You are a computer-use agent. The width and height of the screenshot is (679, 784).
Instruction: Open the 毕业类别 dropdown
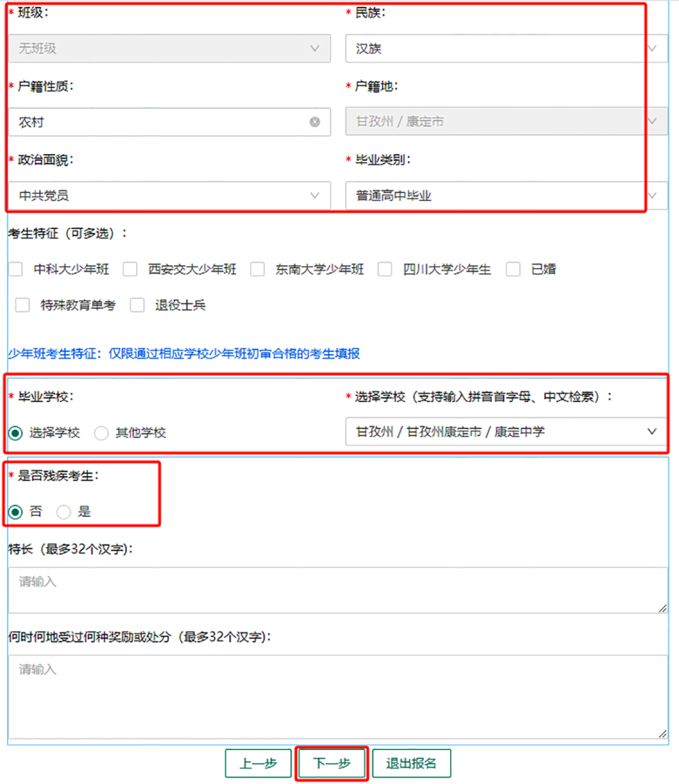pyautogui.click(x=651, y=195)
